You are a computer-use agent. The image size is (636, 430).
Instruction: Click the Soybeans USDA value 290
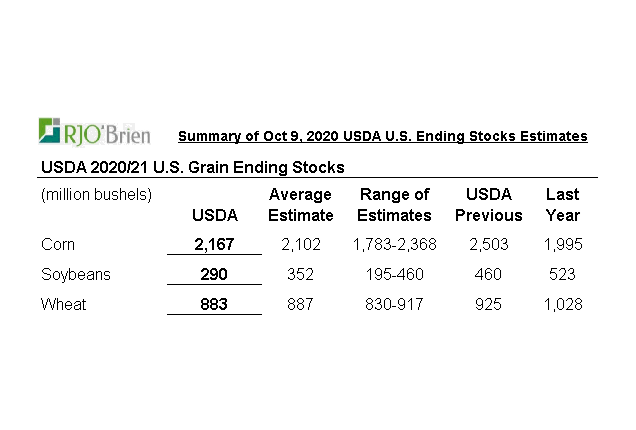click(214, 274)
